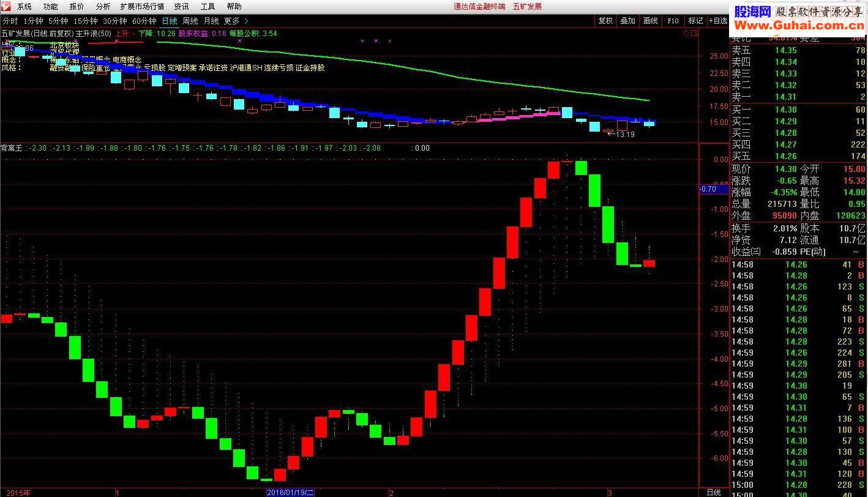Open the 系统 menu
The height and width of the screenshot is (497, 868).
click(24, 7)
